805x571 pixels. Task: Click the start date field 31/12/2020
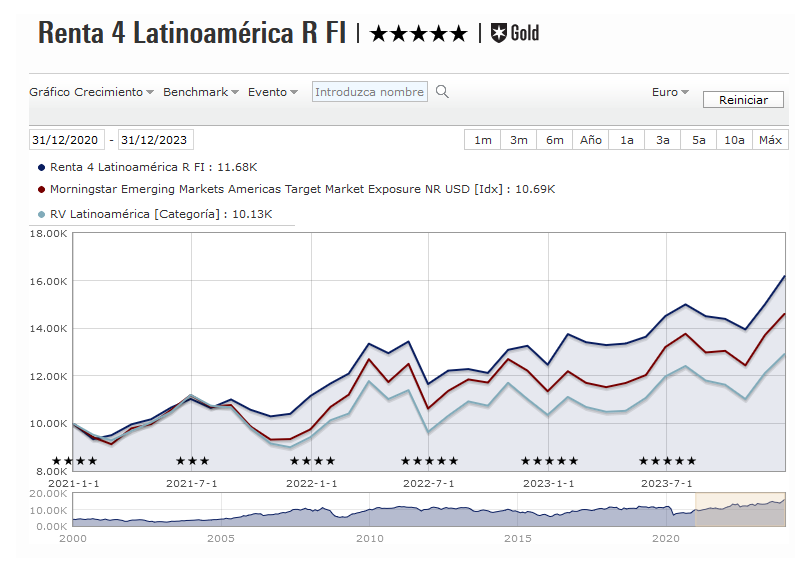pyautogui.click(x=66, y=140)
